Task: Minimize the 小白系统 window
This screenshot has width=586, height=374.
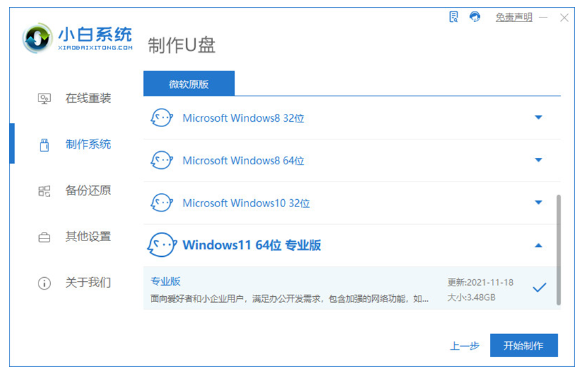Action: 543,18
